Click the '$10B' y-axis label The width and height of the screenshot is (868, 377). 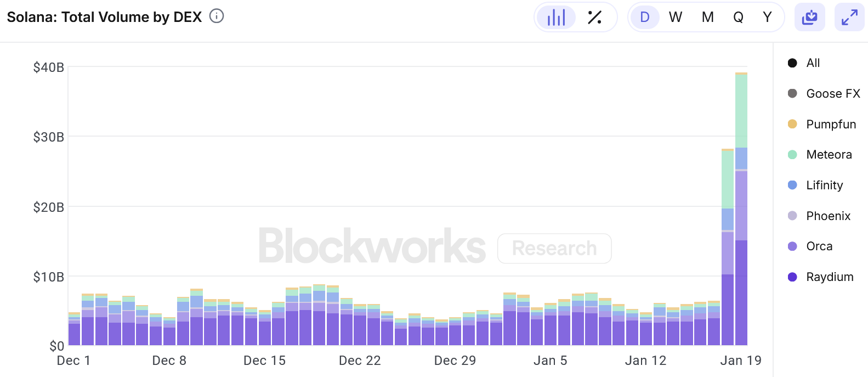tap(49, 277)
